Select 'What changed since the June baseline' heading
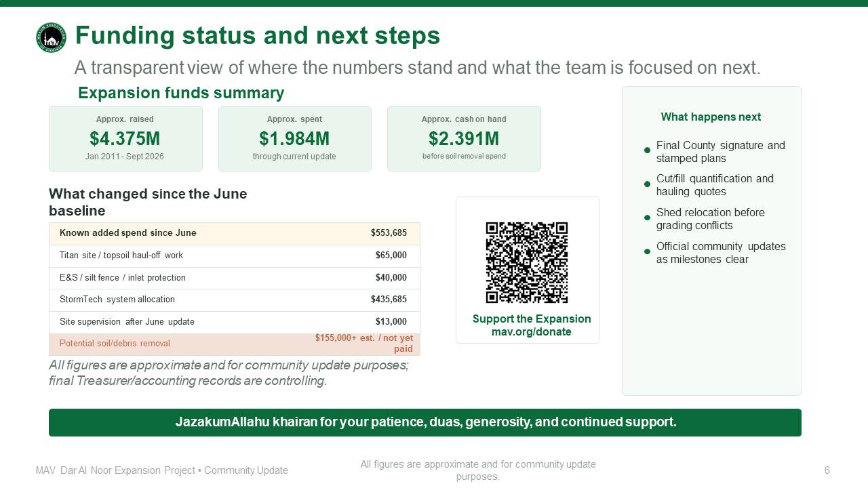The height and width of the screenshot is (488, 868). (x=148, y=202)
